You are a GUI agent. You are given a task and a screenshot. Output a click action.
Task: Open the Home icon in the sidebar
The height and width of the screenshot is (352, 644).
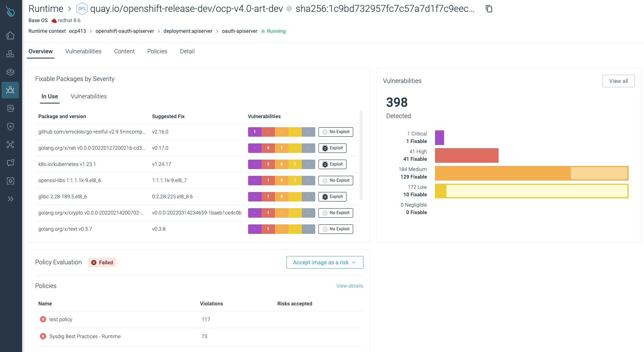(10, 36)
